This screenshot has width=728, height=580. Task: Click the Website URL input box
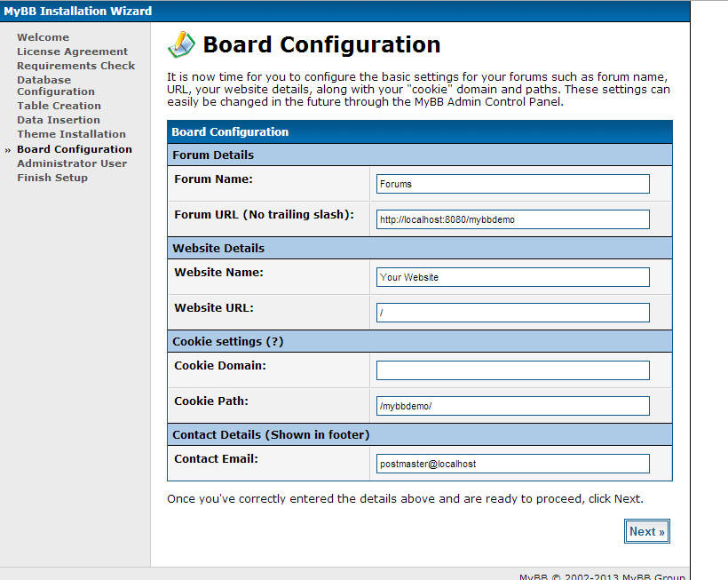click(512, 313)
